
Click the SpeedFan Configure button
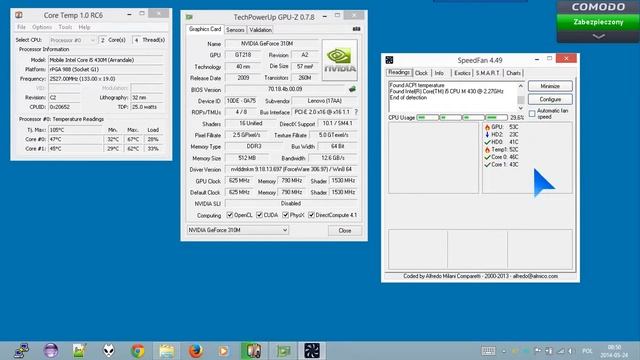(x=550, y=99)
